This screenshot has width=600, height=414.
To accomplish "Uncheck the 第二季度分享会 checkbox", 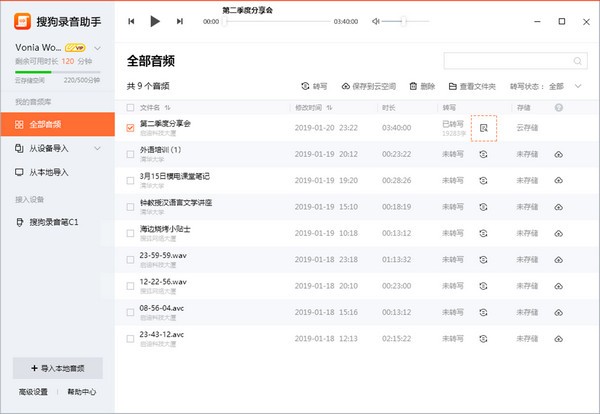I will pos(131,127).
